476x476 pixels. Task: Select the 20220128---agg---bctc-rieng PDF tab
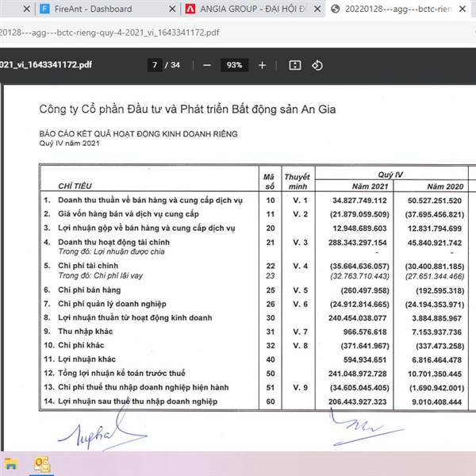398,9
